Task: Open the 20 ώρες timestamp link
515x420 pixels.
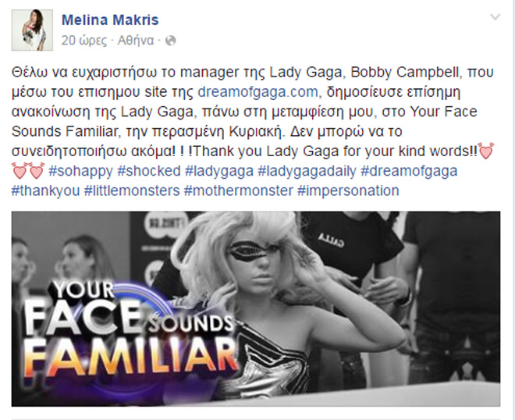Action: click(84, 41)
